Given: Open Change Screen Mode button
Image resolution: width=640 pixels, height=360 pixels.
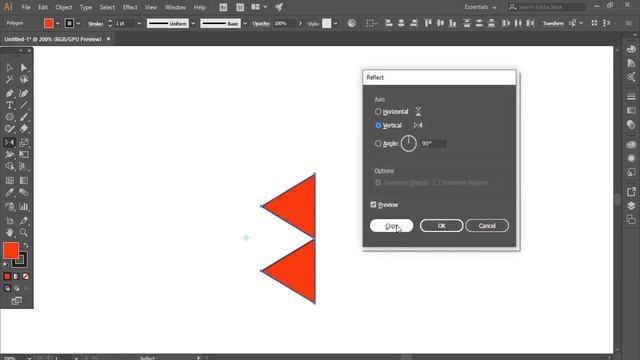Looking at the screenshot, I should tap(17, 301).
